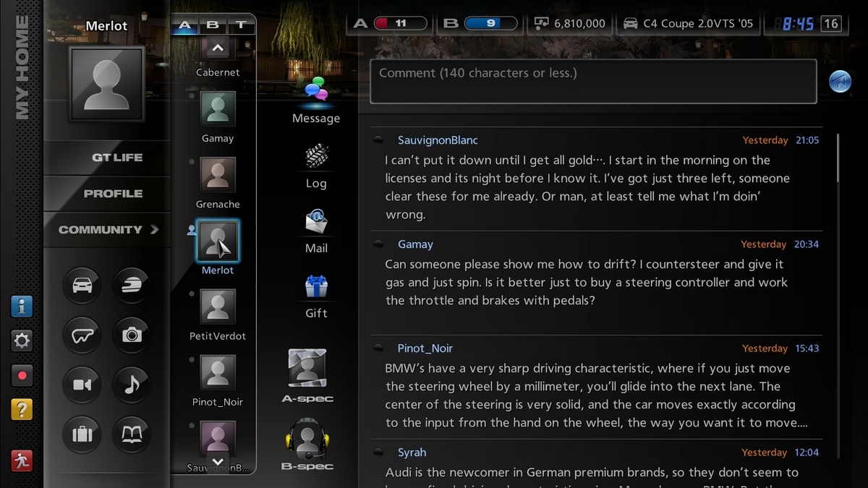Image resolution: width=868 pixels, height=488 pixels.
Task: Open the music note icon
Action: click(131, 385)
